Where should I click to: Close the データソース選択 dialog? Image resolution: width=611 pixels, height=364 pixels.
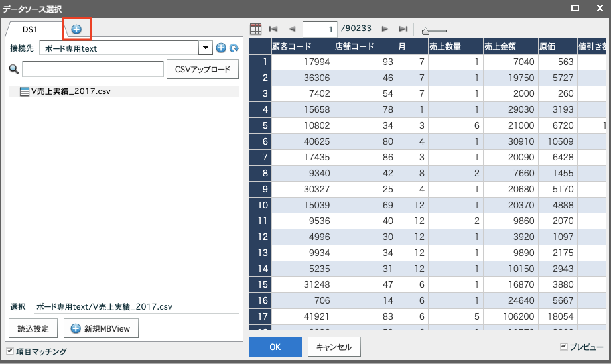pos(600,8)
